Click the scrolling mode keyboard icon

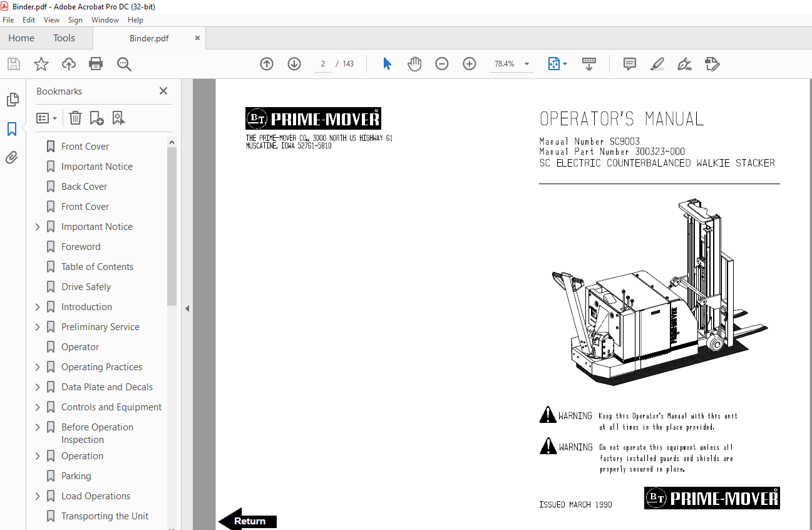pyautogui.click(x=589, y=64)
